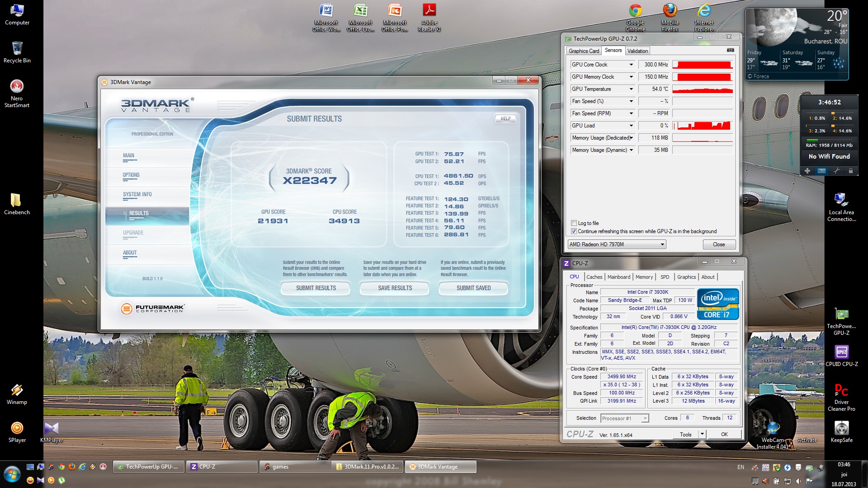The height and width of the screenshot is (488, 868).
Task: Open CPU-Z Graphics tab
Action: (x=686, y=277)
